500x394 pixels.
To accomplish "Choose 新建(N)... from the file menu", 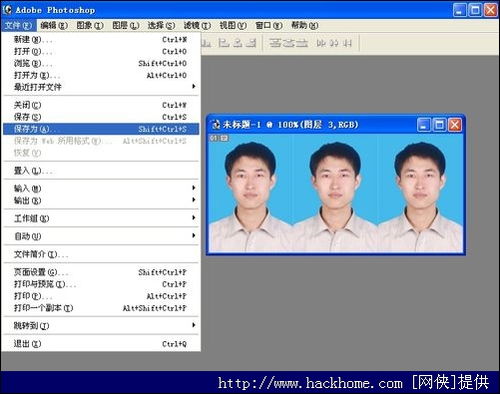I will 101,40.
